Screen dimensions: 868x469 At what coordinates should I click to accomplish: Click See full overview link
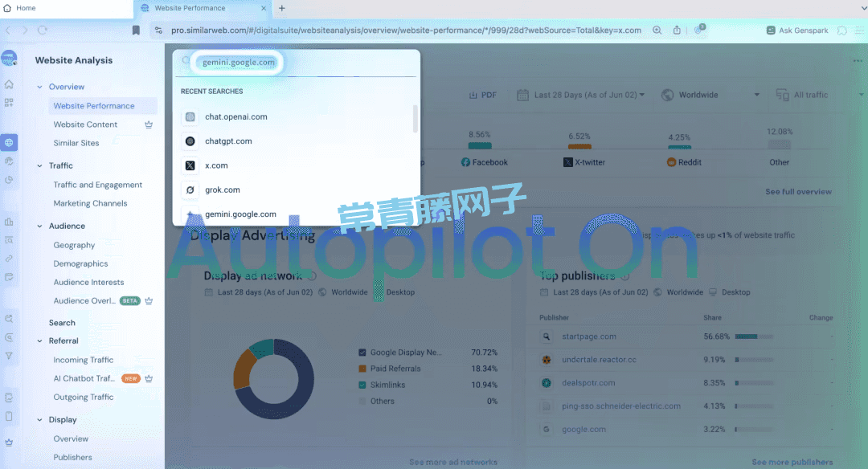coord(798,192)
